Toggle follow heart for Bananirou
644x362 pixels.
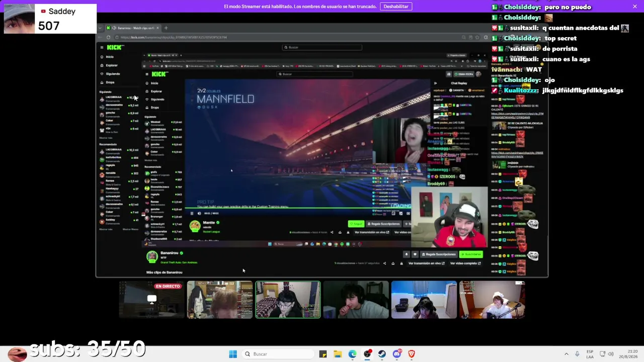[415, 254]
